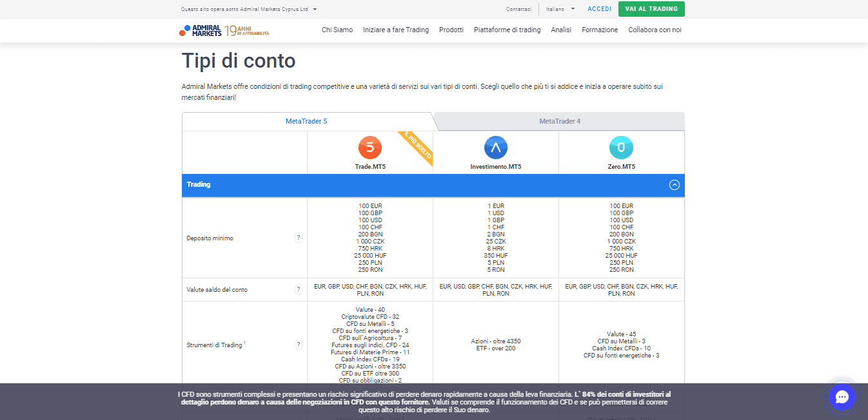Click the Deposito minimo row label

tap(210, 238)
